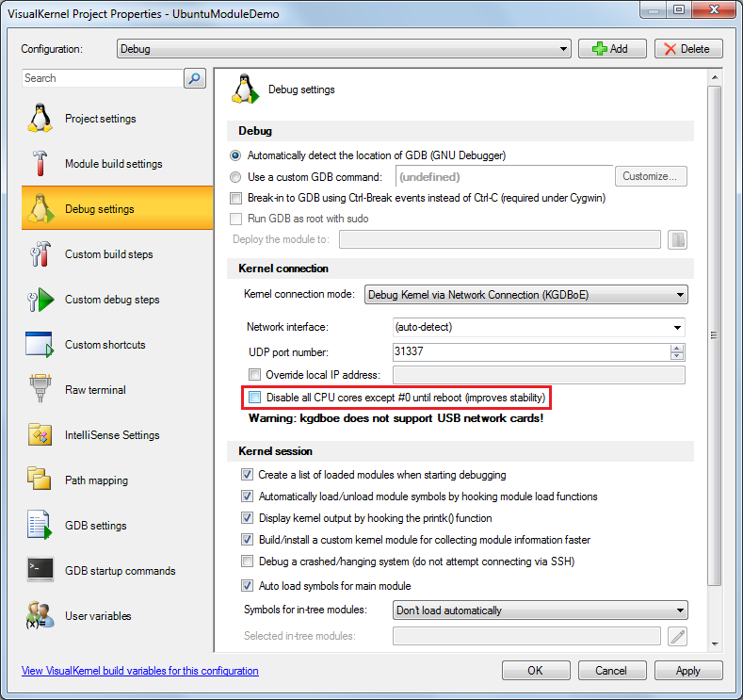Click the kgdboe USB network cards warning text
Viewport: 743px width, 700px height.
point(396,418)
